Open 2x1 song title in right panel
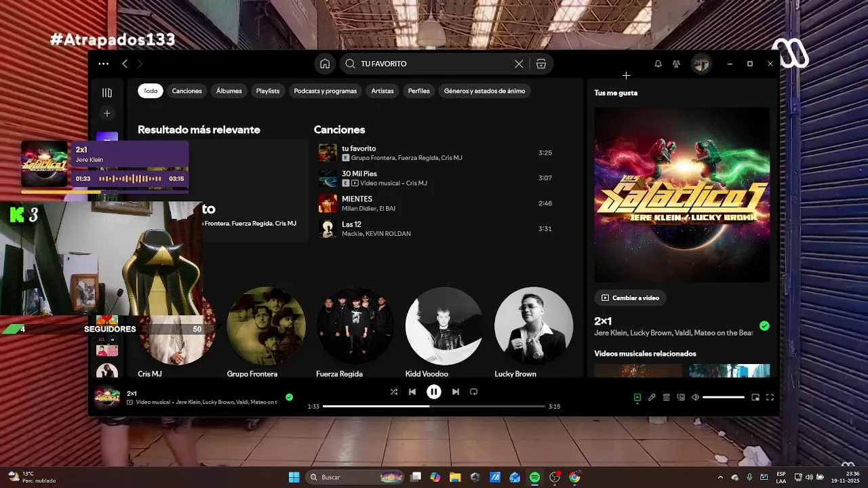 coord(603,321)
